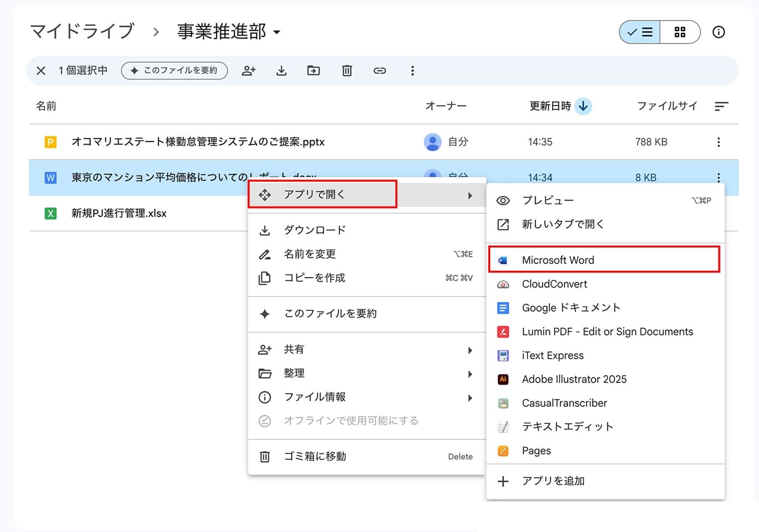The width and height of the screenshot is (759, 532).
Task: Expand arrow beside アプリで開く
Action: tap(470, 196)
